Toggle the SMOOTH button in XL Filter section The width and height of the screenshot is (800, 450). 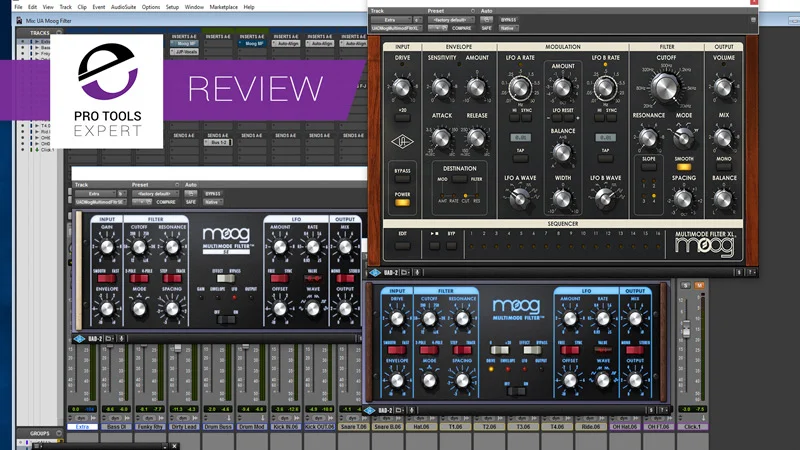pos(684,167)
